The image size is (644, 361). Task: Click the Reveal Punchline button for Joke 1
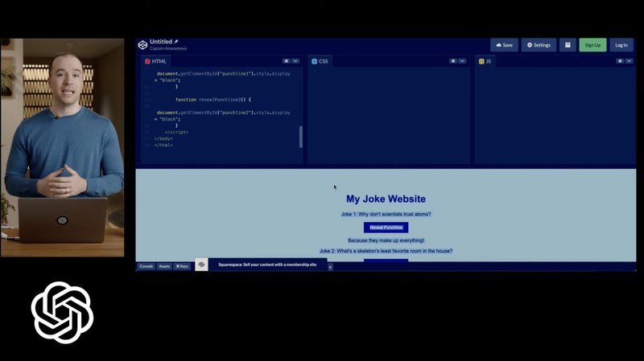coord(386,228)
